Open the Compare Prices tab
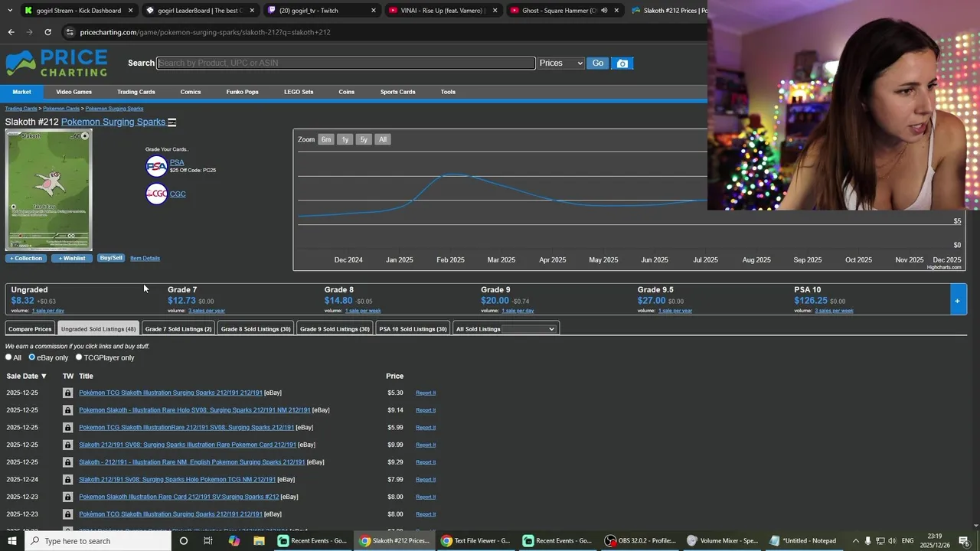Screen dimensions: 980x551 tap(30, 329)
